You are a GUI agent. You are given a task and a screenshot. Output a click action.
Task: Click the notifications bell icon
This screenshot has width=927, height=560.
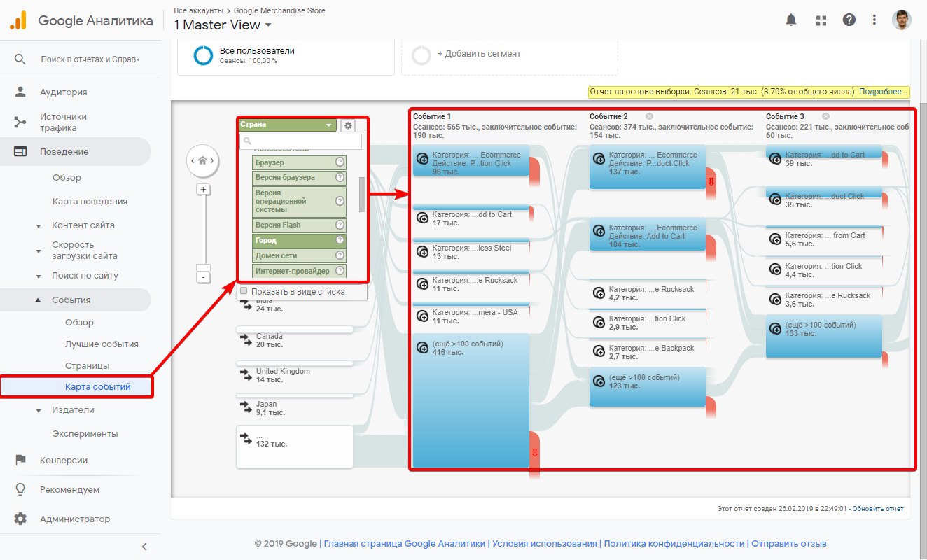click(x=791, y=20)
